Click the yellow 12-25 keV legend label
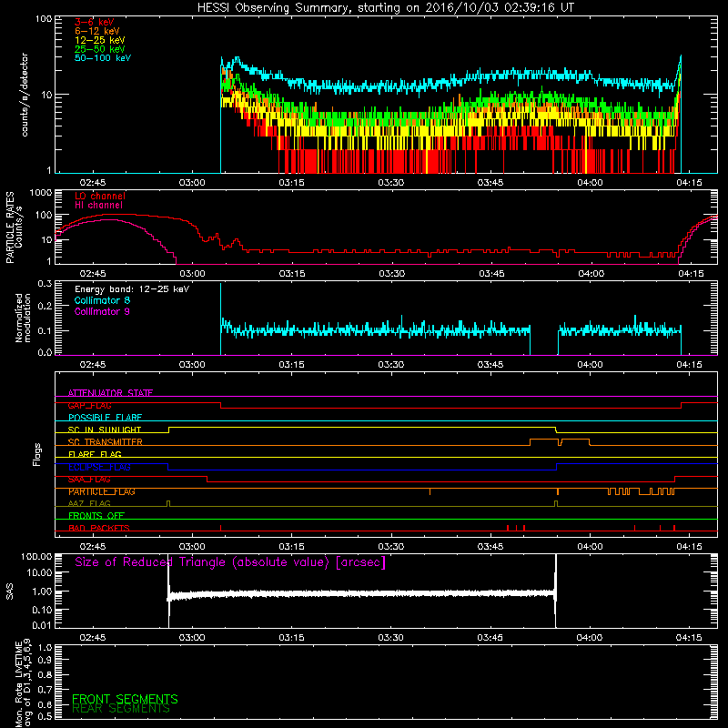Viewport: 728px width, 728px height. point(100,40)
